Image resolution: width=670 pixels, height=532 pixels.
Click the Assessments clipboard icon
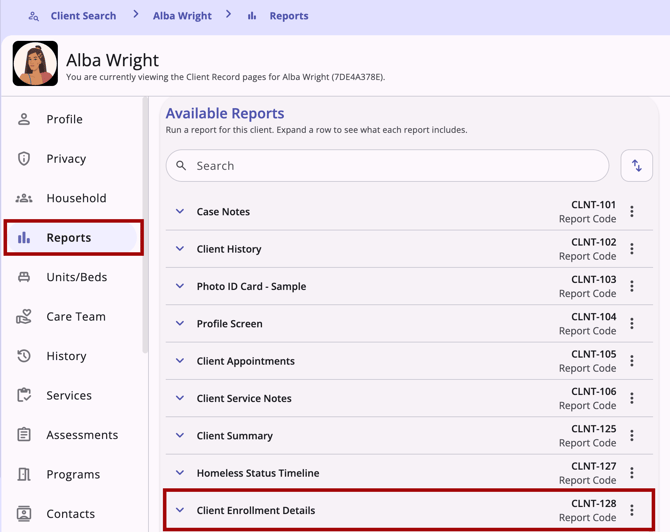(24, 435)
